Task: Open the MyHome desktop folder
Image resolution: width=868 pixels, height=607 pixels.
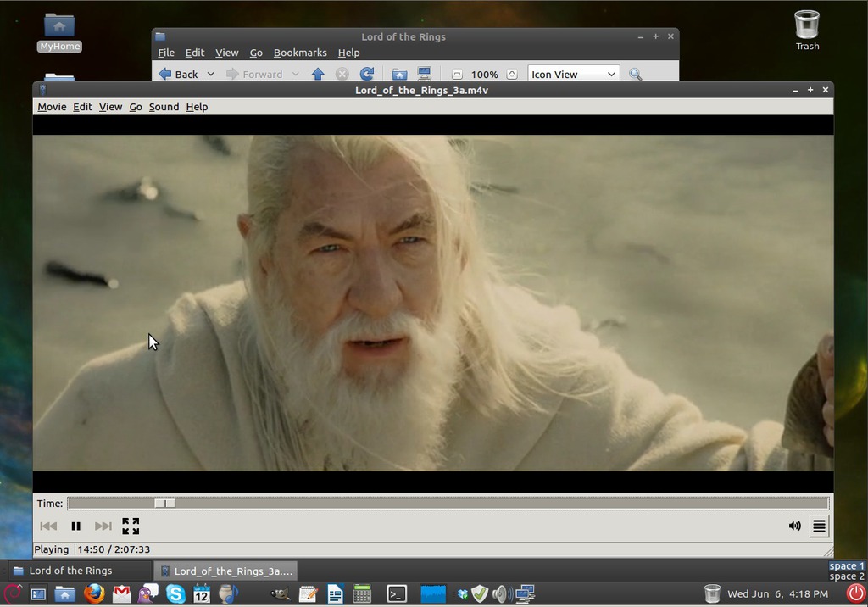Action: point(60,32)
